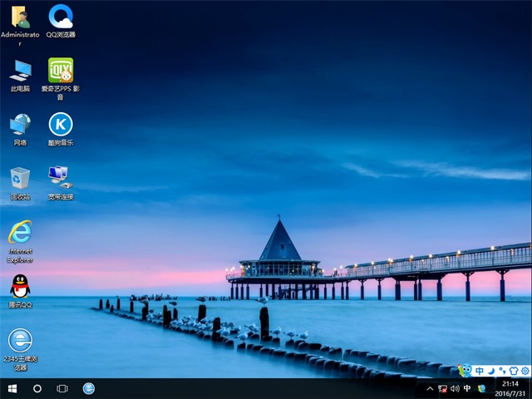
Task: Expand the hidden tray icons chevron
Action: click(430, 388)
